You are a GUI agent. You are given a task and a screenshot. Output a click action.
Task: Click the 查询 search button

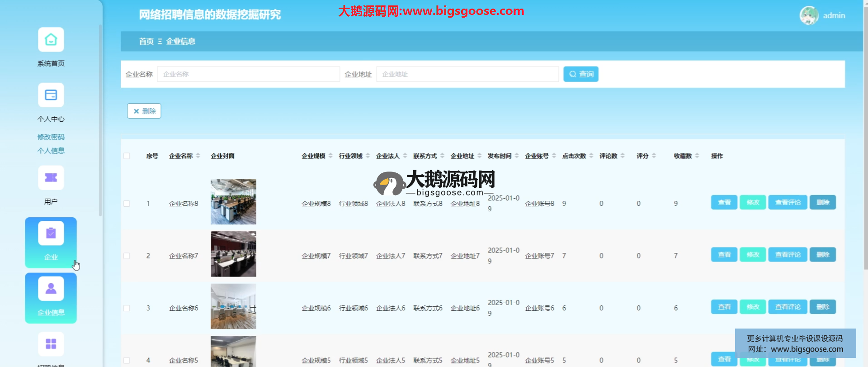[x=580, y=74]
